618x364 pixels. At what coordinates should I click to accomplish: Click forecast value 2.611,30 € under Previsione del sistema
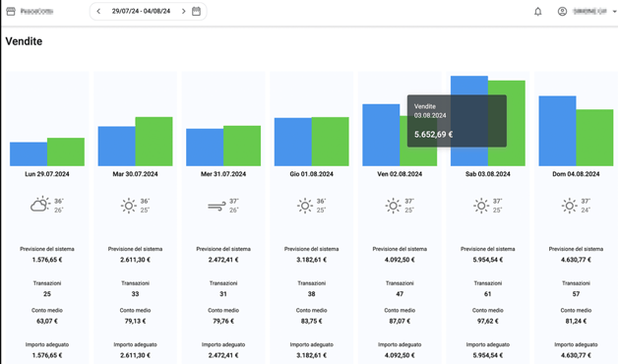point(135,260)
